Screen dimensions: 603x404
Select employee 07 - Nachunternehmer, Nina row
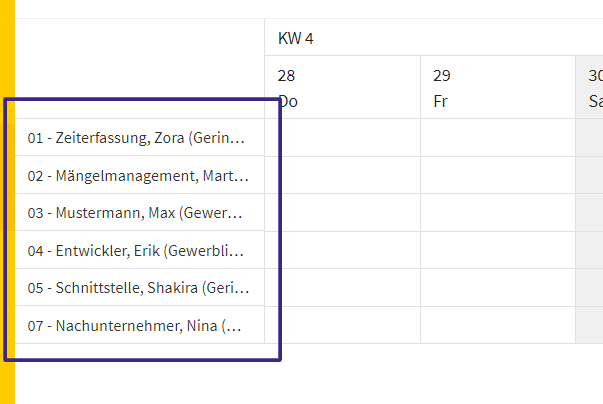pos(140,325)
